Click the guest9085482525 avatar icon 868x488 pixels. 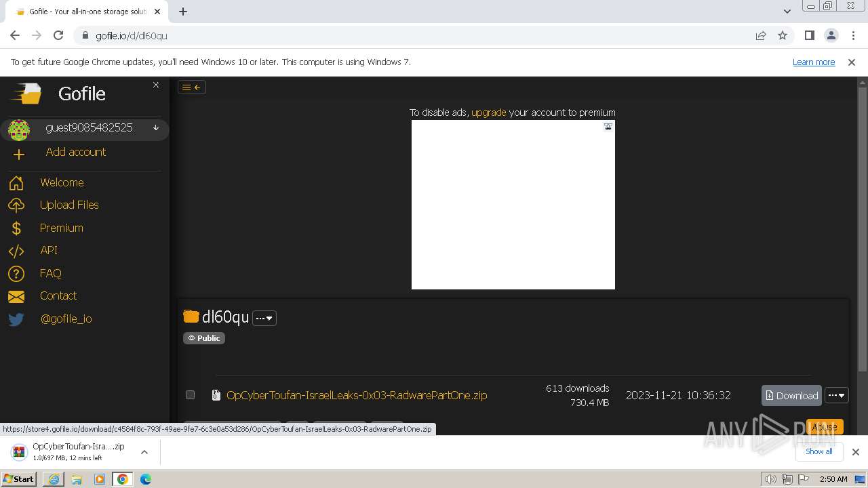(x=19, y=129)
